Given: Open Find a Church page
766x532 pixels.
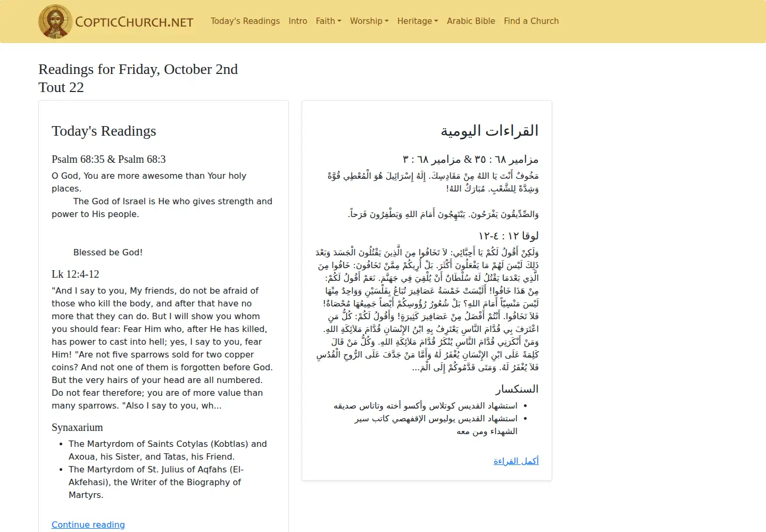Looking at the screenshot, I should coord(531,21).
